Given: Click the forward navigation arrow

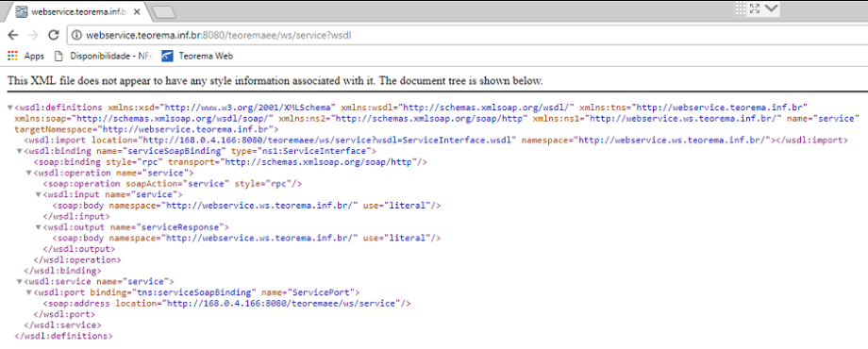Looking at the screenshot, I should (33, 35).
